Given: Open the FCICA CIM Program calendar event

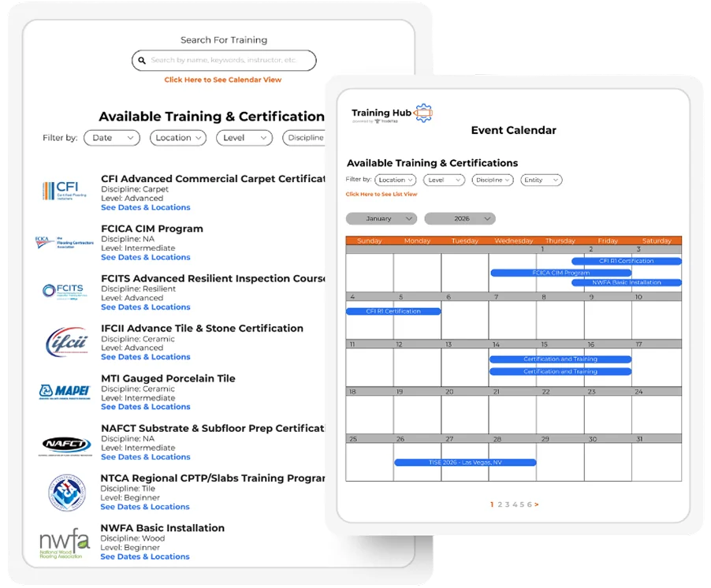Looking at the screenshot, I should (x=561, y=273).
